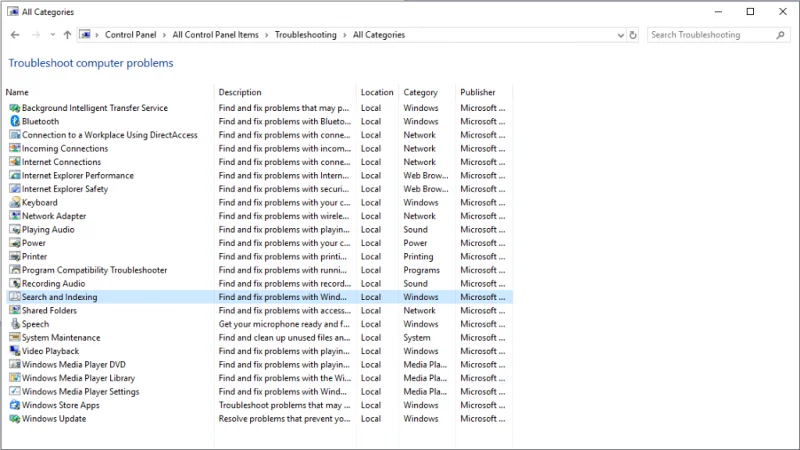The image size is (800, 450).
Task: Go up one level with up arrow
Action: tap(67, 35)
